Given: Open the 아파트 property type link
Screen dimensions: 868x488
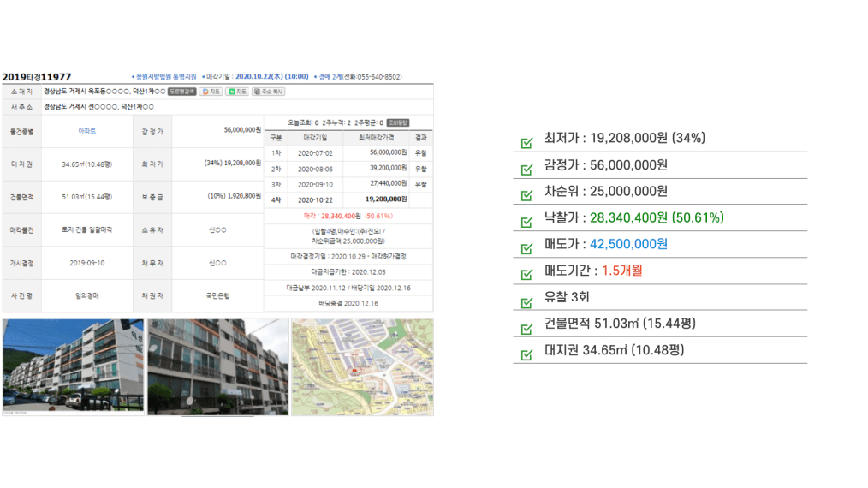Looking at the screenshot, I should (x=86, y=130).
